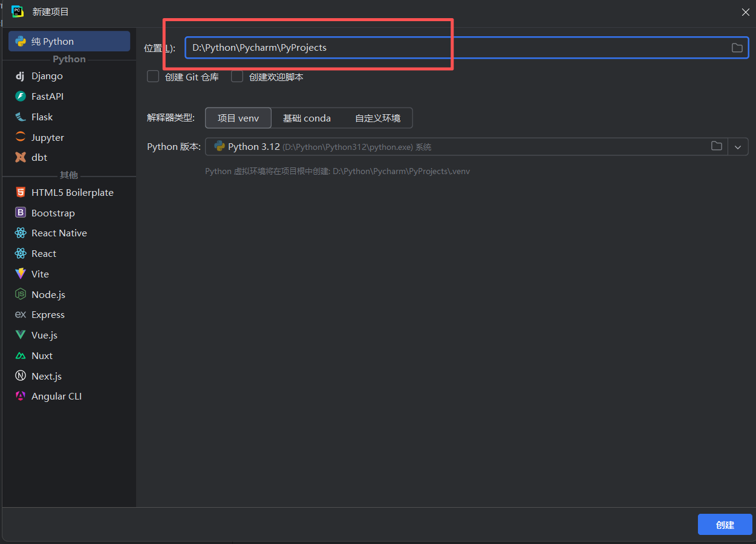
Task: Select FastAPI project type label
Action: (47, 96)
